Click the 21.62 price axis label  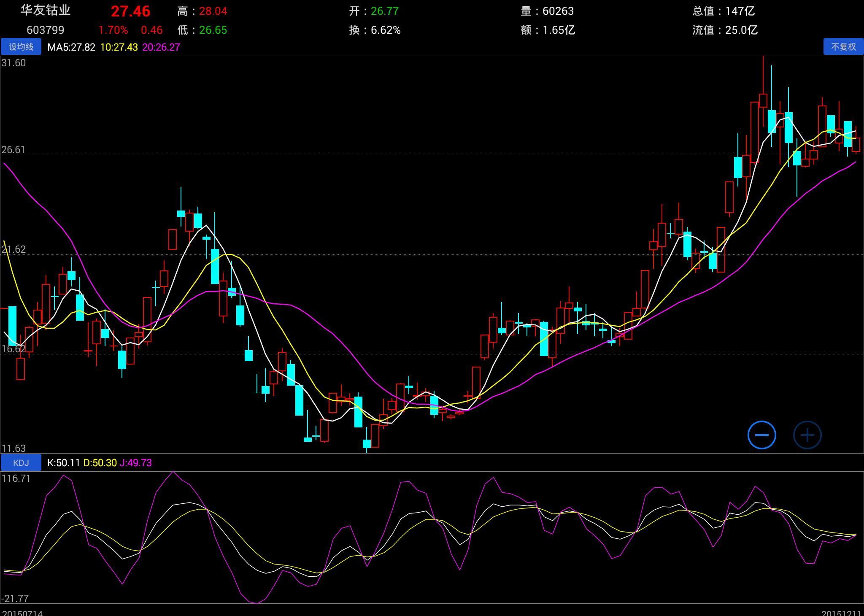coord(13,249)
